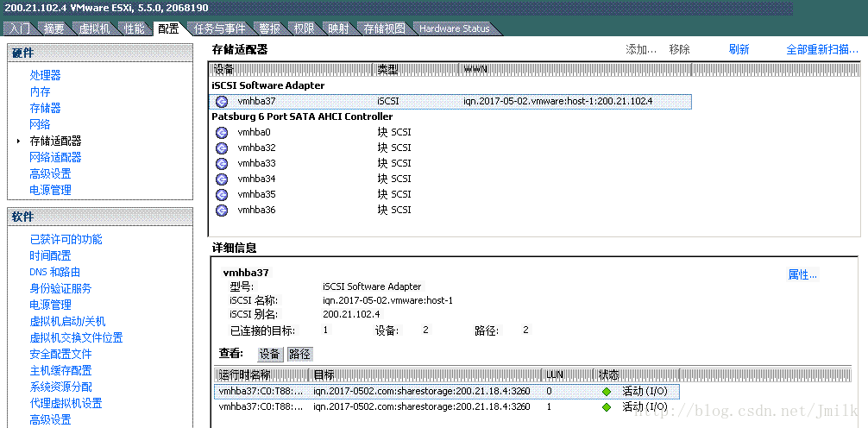
Task: Open 高级设置 under software section
Action: point(50,419)
